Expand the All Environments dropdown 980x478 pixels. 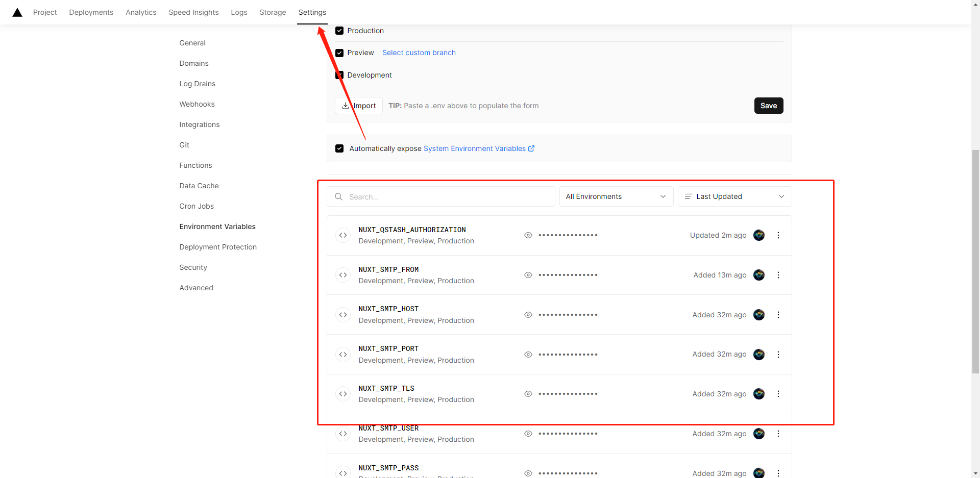pyautogui.click(x=616, y=196)
